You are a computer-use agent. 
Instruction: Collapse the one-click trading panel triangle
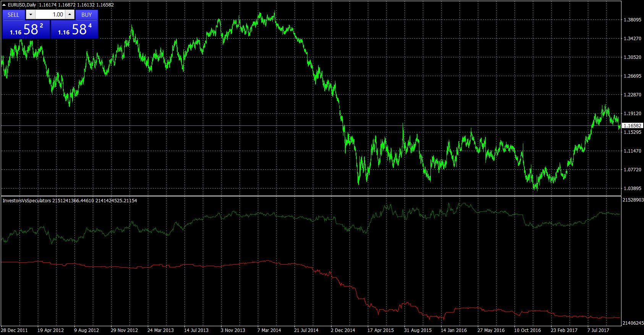[x=4, y=5]
